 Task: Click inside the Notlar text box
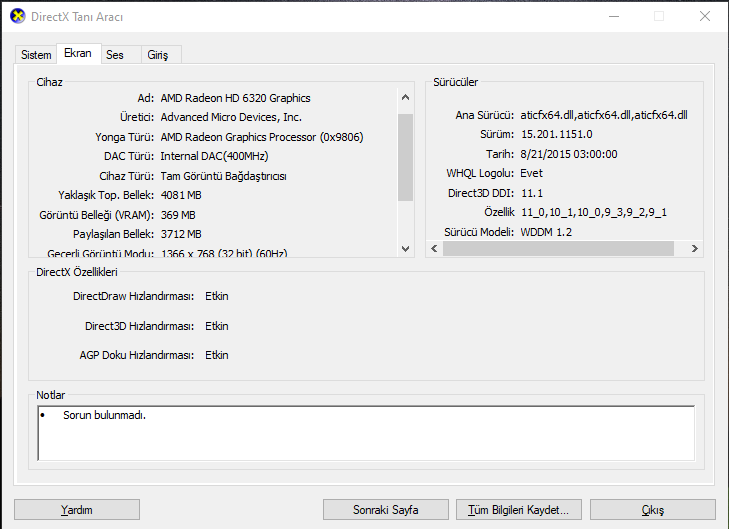click(x=366, y=432)
